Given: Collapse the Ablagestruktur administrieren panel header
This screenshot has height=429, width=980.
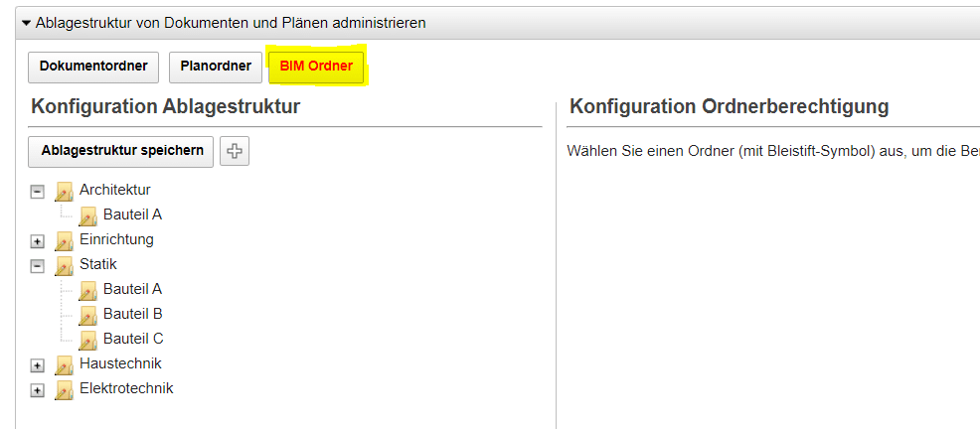Looking at the screenshot, I should 27,22.
